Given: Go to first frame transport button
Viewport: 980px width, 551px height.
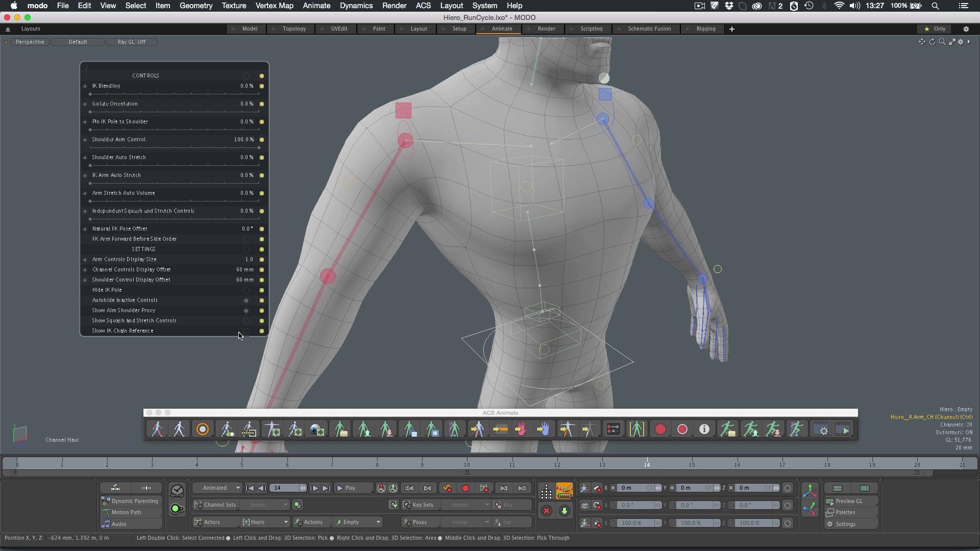Looking at the screenshot, I should (250, 488).
